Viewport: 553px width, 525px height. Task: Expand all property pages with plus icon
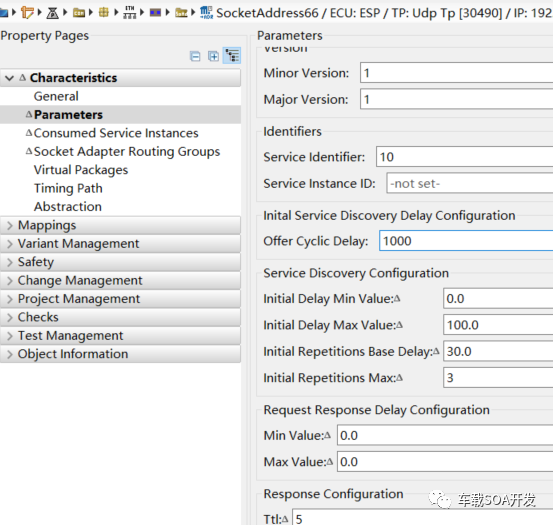[x=213, y=56]
